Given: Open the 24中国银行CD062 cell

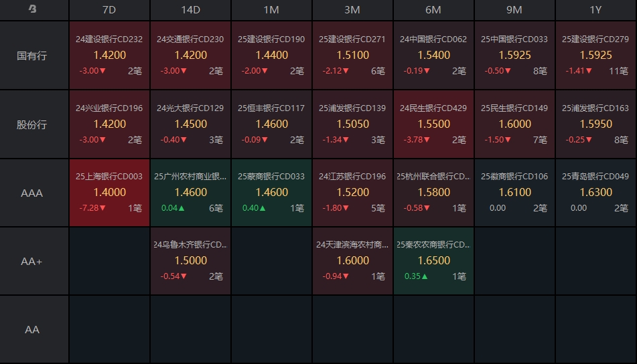Looking at the screenshot, I should [x=433, y=55].
